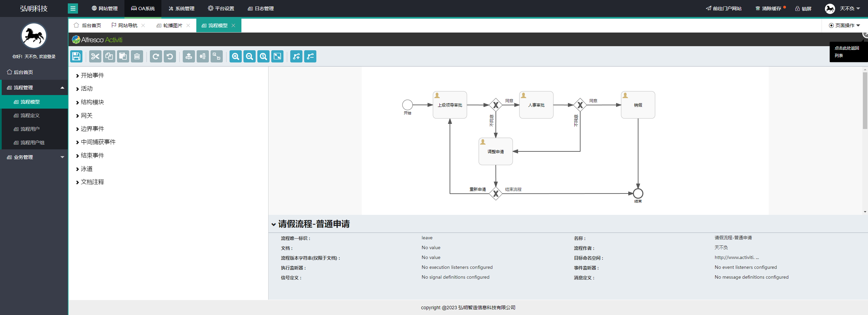Click the Cut scissors tool
Screen dimensions: 868x315
pos(95,56)
